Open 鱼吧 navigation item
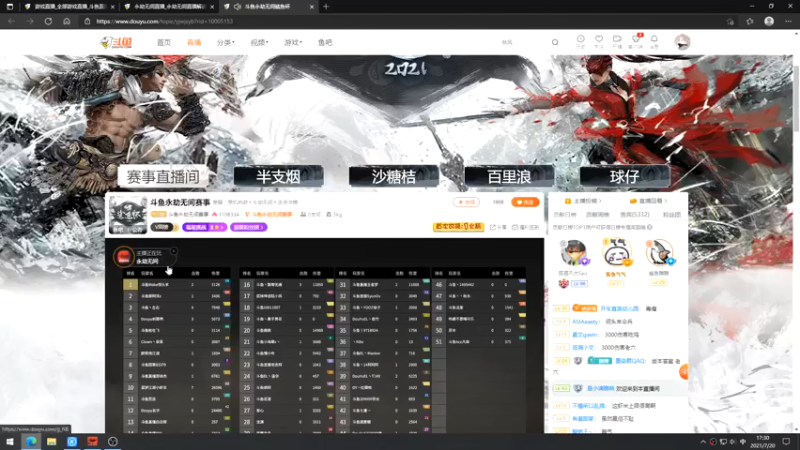 click(325, 42)
